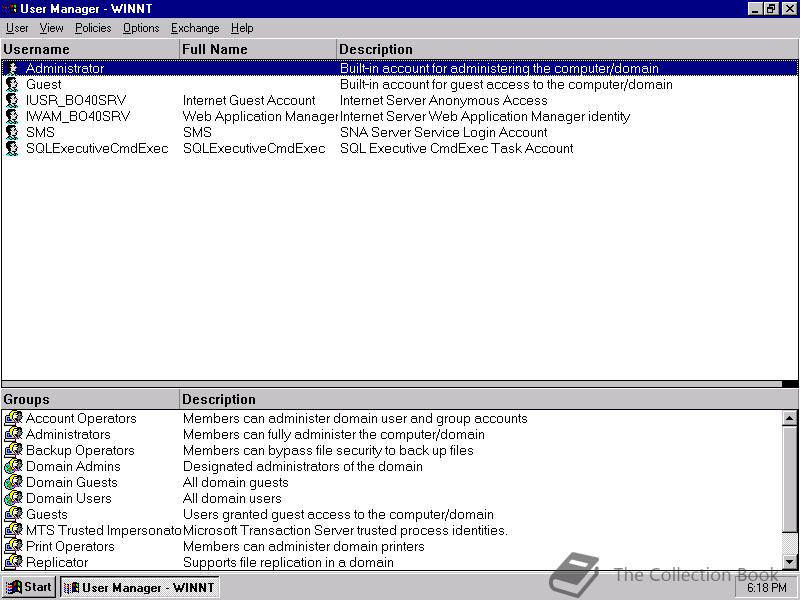Select the Domain Users group name
The height and width of the screenshot is (600, 800).
point(68,498)
